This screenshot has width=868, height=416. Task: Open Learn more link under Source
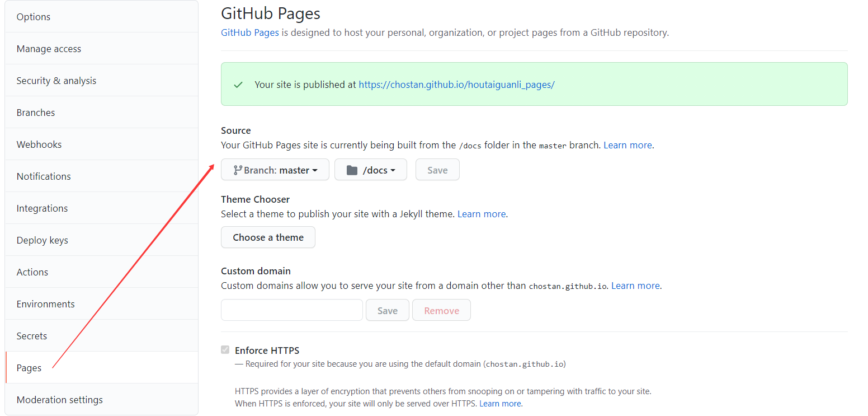628,145
